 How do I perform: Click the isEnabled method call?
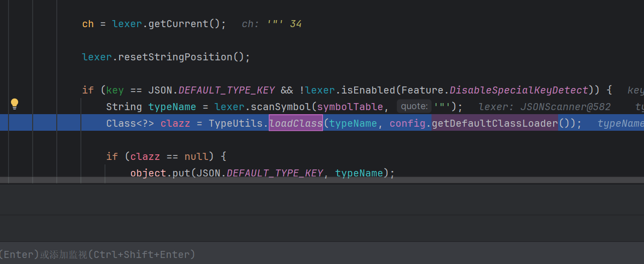[x=365, y=90]
